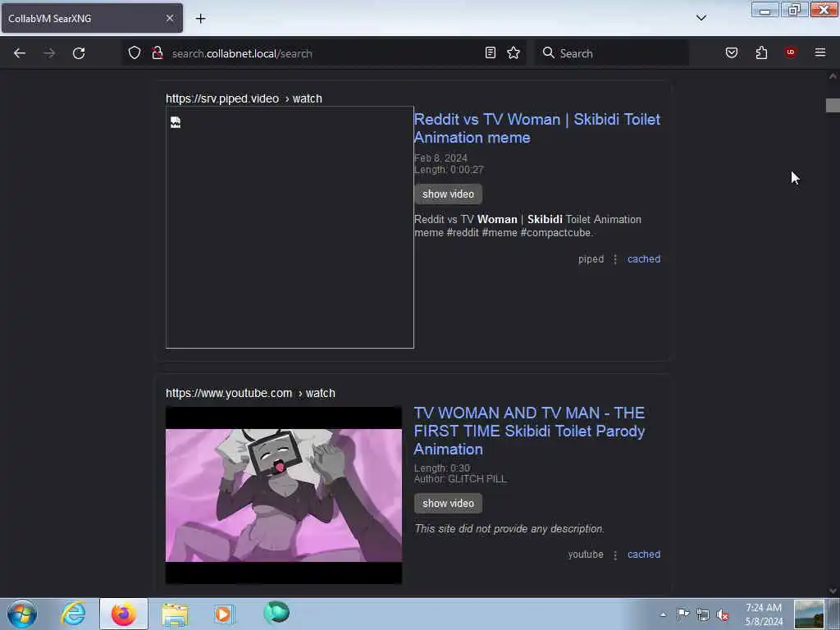The width and height of the screenshot is (840, 630).
Task: Open the Pocket save icon
Action: (x=731, y=53)
